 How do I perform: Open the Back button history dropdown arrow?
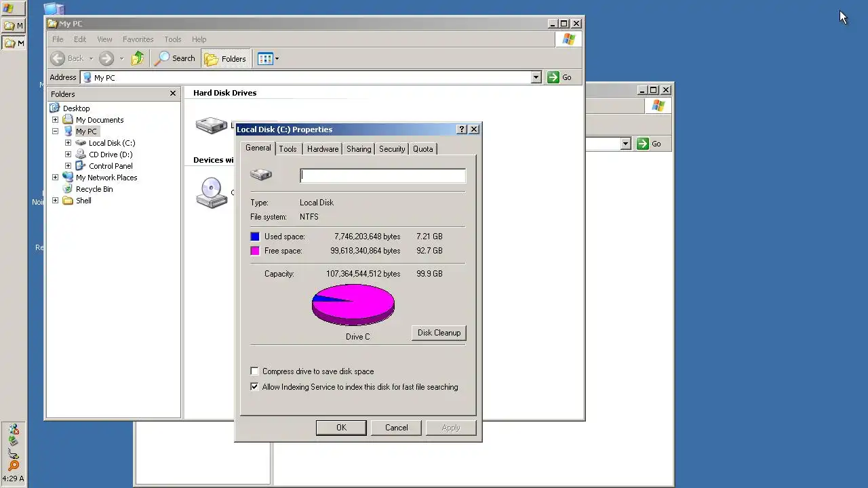[x=91, y=58]
